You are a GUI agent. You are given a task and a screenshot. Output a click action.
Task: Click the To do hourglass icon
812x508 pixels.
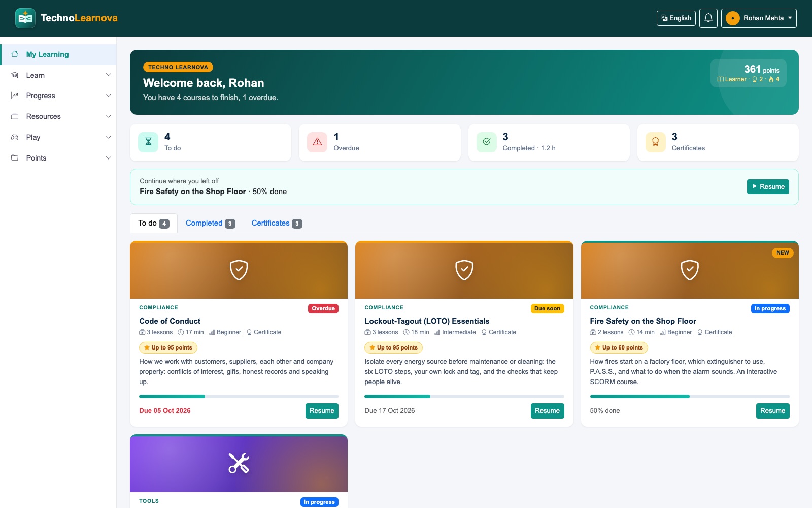[x=148, y=142]
